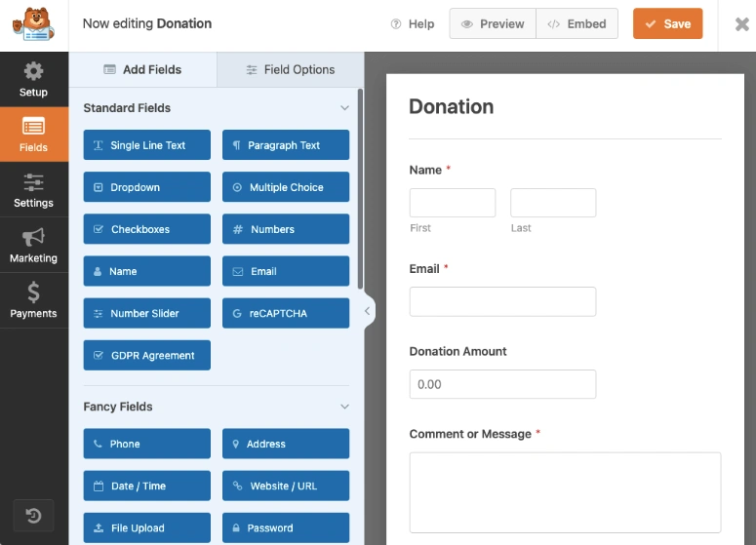The width and height of the screenshot is (756, 545).
Task: Open the form Preview
Action: tap(493, 24)
